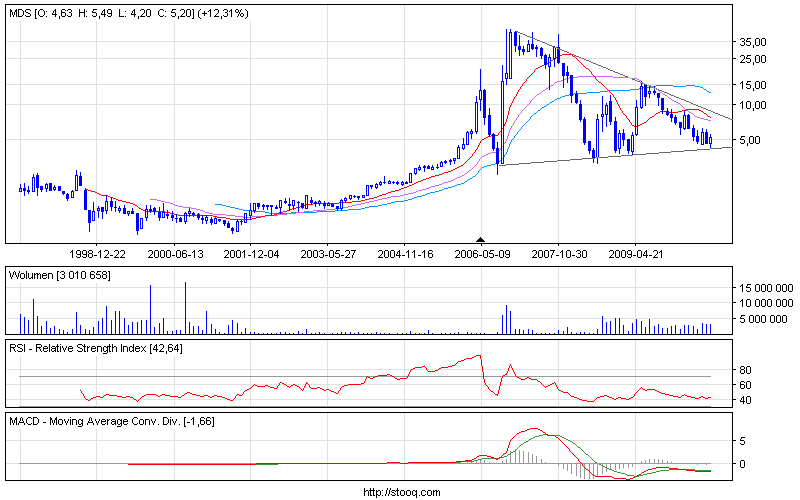The height and width of the screenshot is (500, 800).
Task: Click the MDS ticker header text
Action: [x=20, y=14]
